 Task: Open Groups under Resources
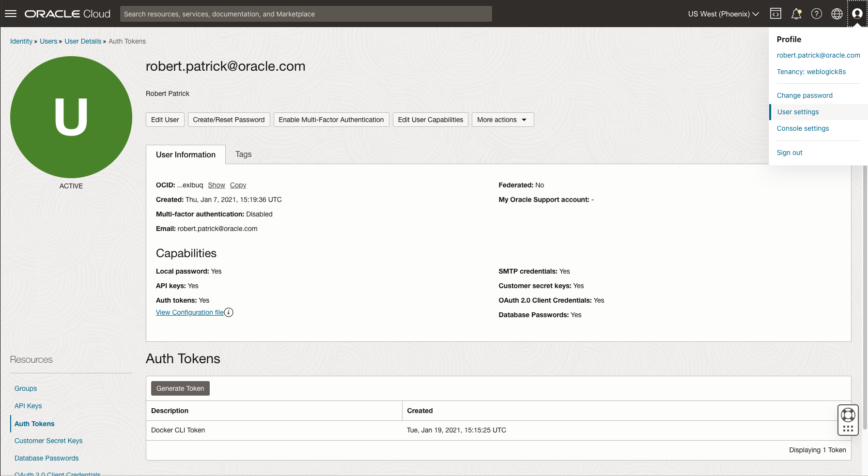26,388
